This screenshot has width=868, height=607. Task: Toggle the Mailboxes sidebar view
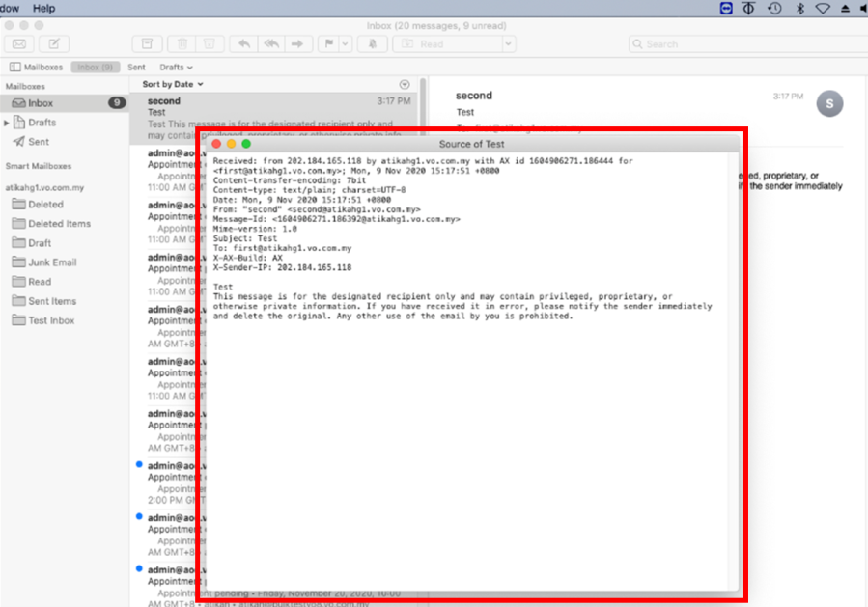point(34,68)
